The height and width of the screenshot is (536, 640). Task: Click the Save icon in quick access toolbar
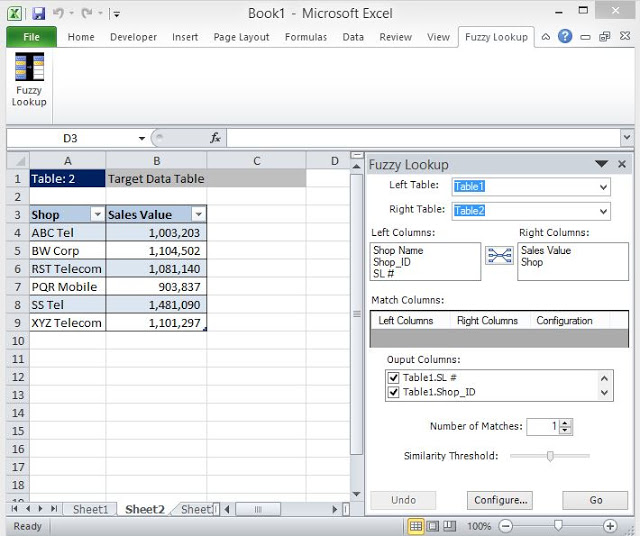pyautogui.click(x=38, y=13)
